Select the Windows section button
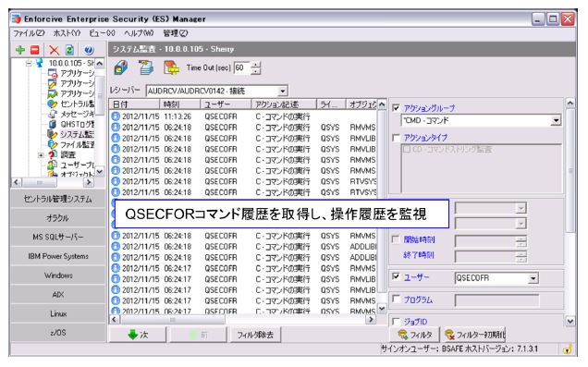588x367 pixels. [x=58, y=275]
